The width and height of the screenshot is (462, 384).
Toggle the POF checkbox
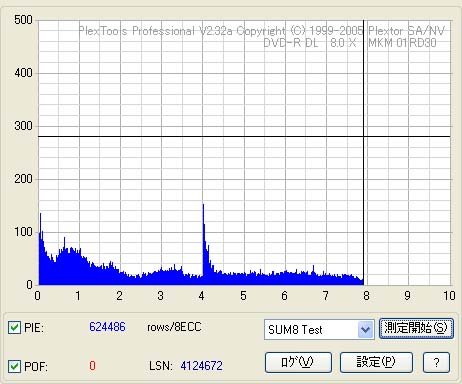point(14,366)
